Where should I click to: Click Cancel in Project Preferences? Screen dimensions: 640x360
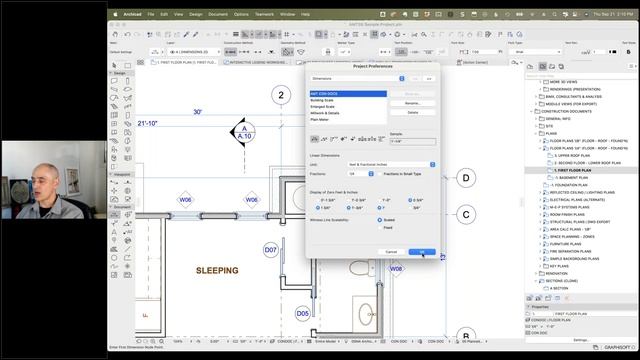tap(391, 252)
